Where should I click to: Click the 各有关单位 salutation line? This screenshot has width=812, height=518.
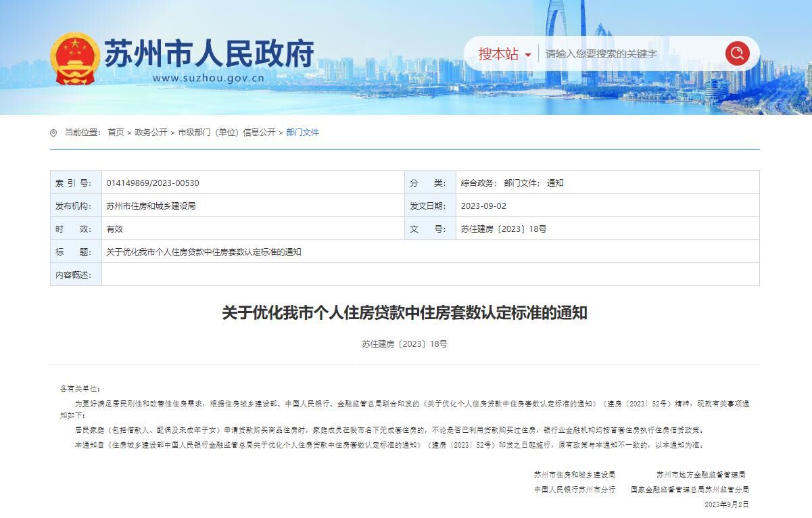[80, 389]
